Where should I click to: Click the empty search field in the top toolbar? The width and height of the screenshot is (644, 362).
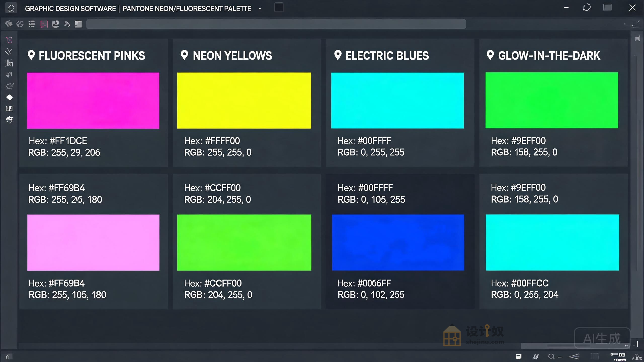tap(276, 24)
